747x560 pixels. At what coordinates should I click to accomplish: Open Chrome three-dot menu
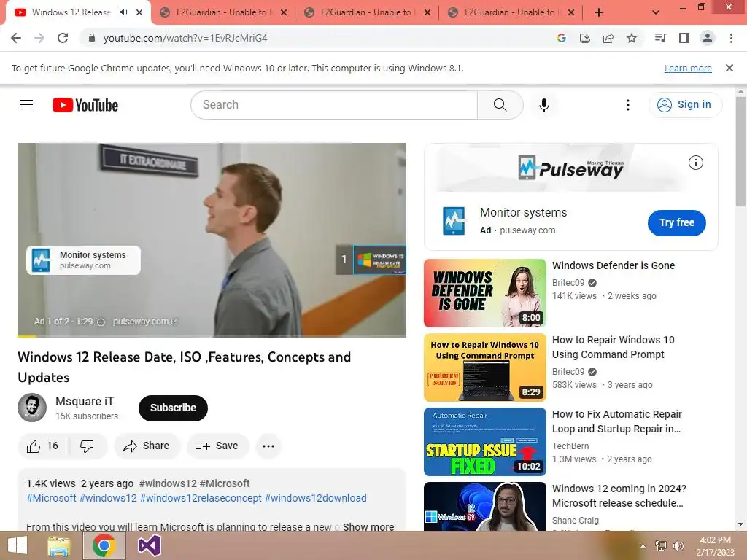pos(731,38)
